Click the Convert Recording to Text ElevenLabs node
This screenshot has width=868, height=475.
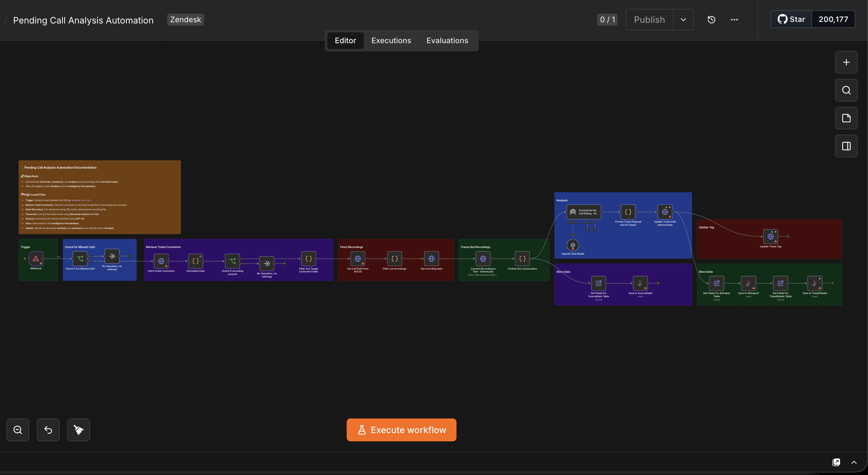(483, 258)
